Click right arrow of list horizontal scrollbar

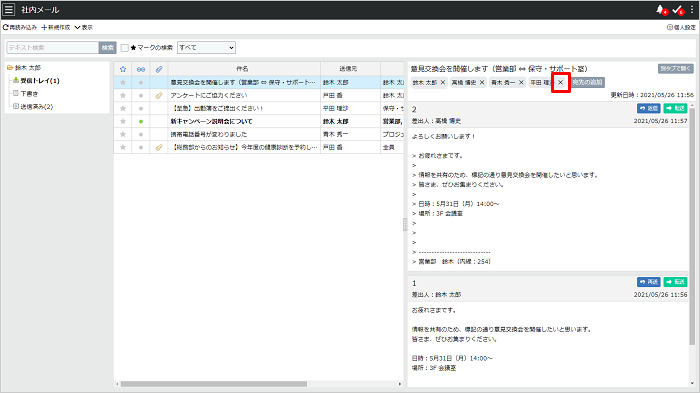[x=400, y=384]
